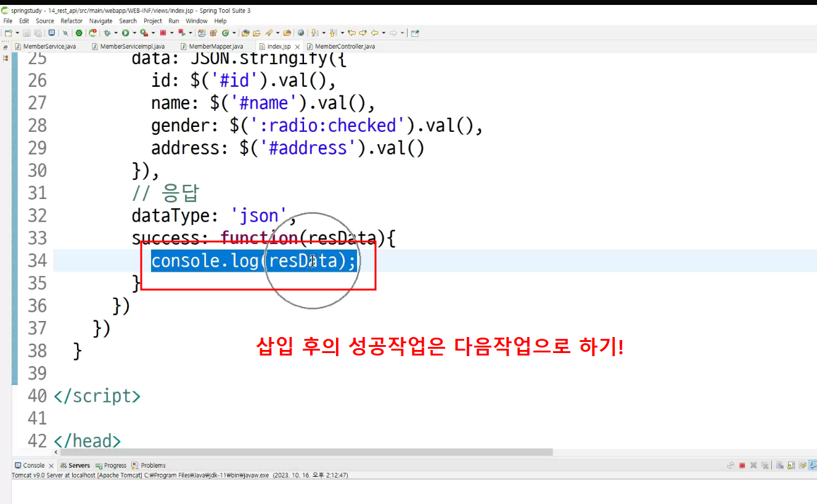Open the Window menu
This screenshot has width=817, height=504.
point(197,21)
